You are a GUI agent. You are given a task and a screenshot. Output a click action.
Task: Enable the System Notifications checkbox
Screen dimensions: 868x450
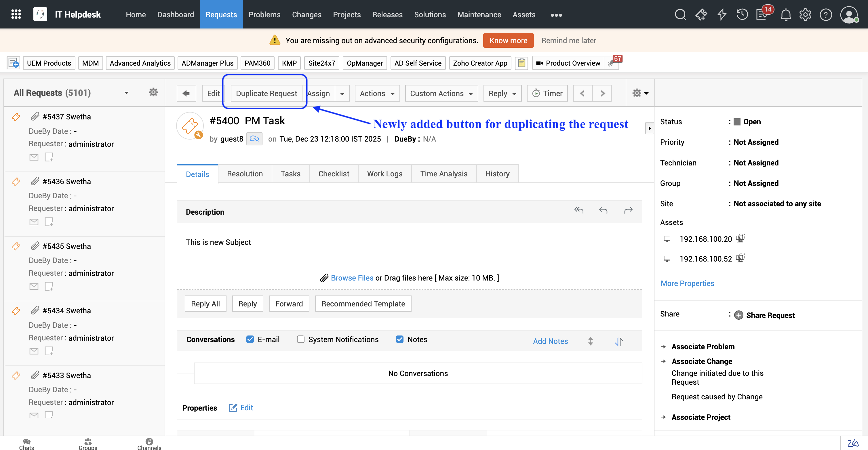click(x=300, y=339)
